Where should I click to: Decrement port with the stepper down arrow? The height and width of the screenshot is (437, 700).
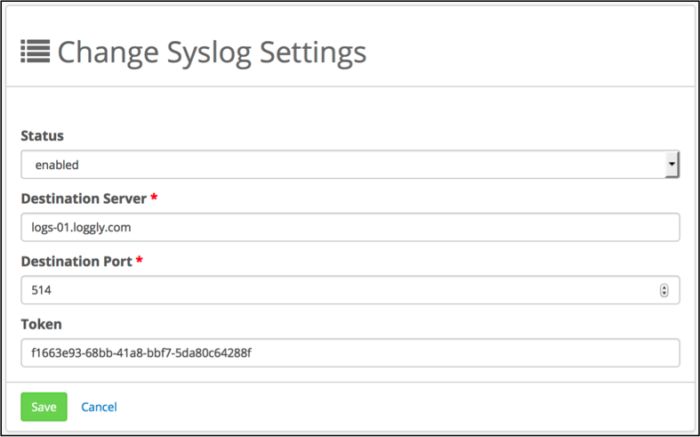coord(664,294)
